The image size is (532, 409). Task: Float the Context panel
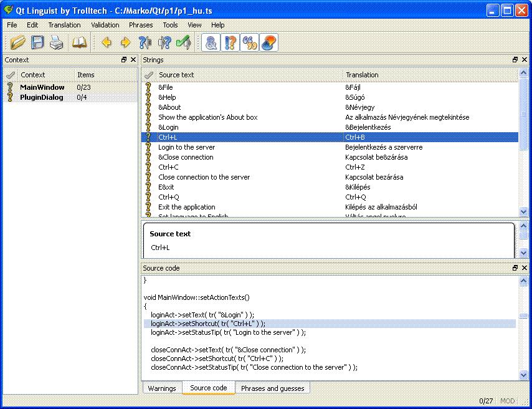tap(124, 60)
